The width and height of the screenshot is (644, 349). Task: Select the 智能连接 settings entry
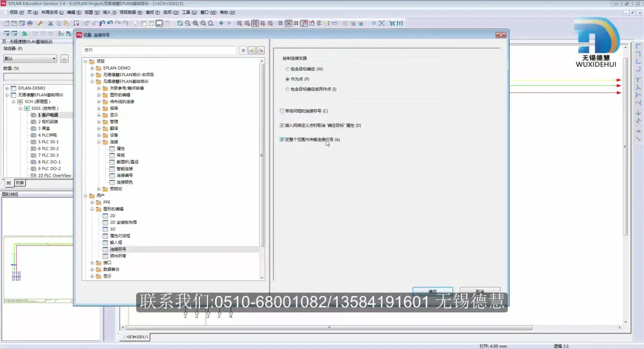click(124, 169)
